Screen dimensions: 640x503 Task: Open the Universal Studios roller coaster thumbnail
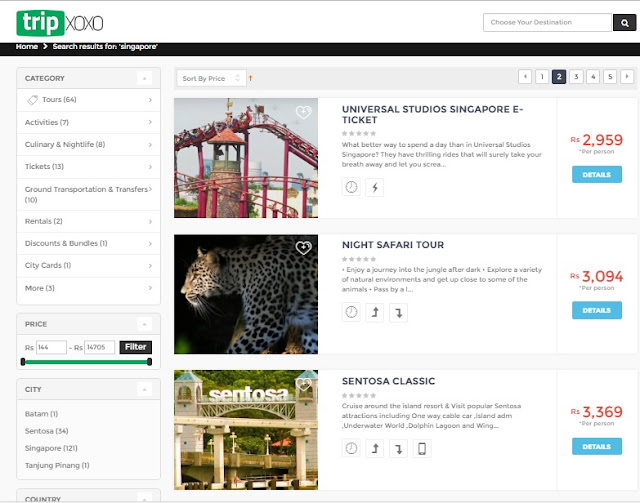point(246,158)
